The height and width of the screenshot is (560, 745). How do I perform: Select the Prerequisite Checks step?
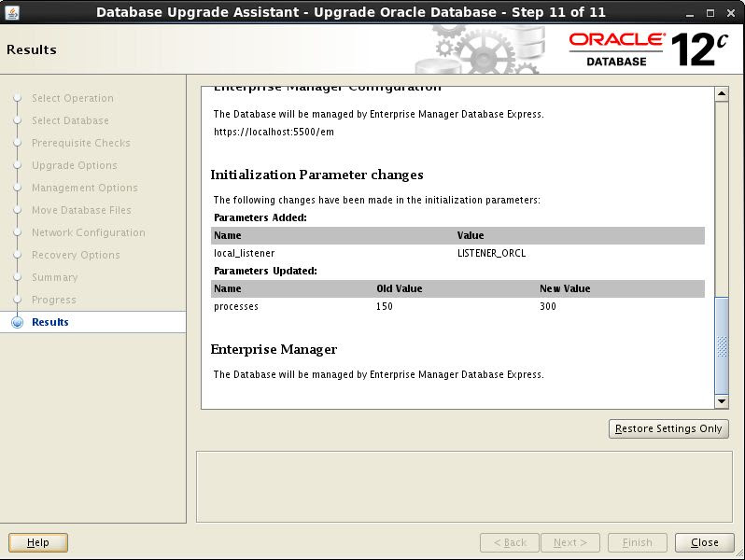click(81, 143)
